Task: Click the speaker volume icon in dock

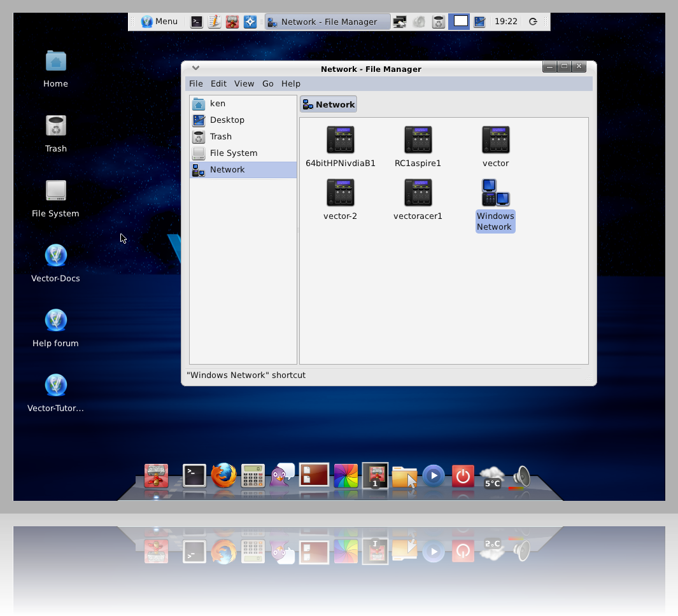Action: (521, 476)
